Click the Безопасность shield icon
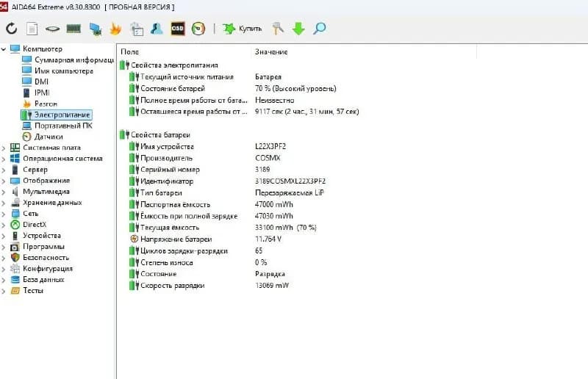Image resolution: width=588 pixels, height=379 pixels. 15,258
